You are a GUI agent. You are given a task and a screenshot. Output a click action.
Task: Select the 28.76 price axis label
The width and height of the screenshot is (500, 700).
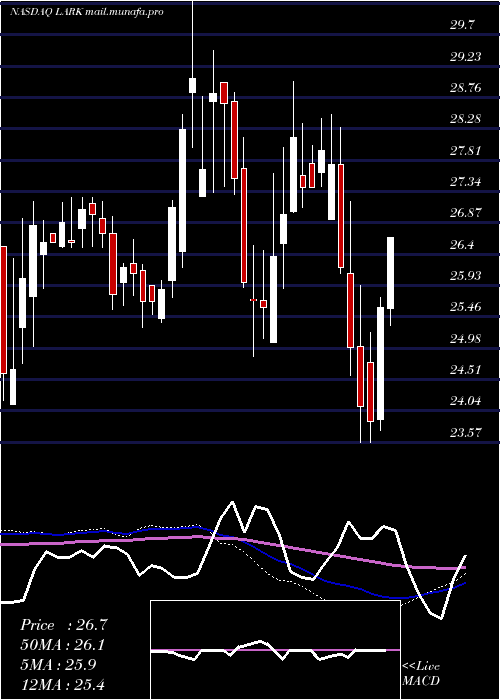coord(465,88)
